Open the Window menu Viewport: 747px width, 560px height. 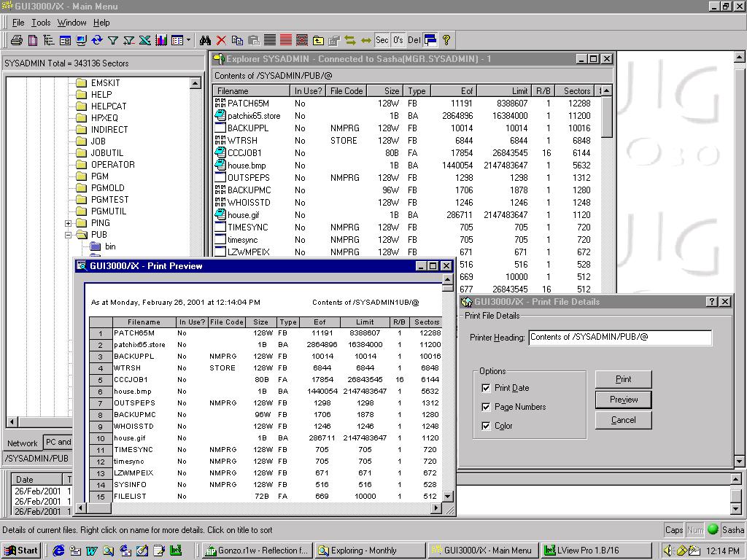[72, 23]
